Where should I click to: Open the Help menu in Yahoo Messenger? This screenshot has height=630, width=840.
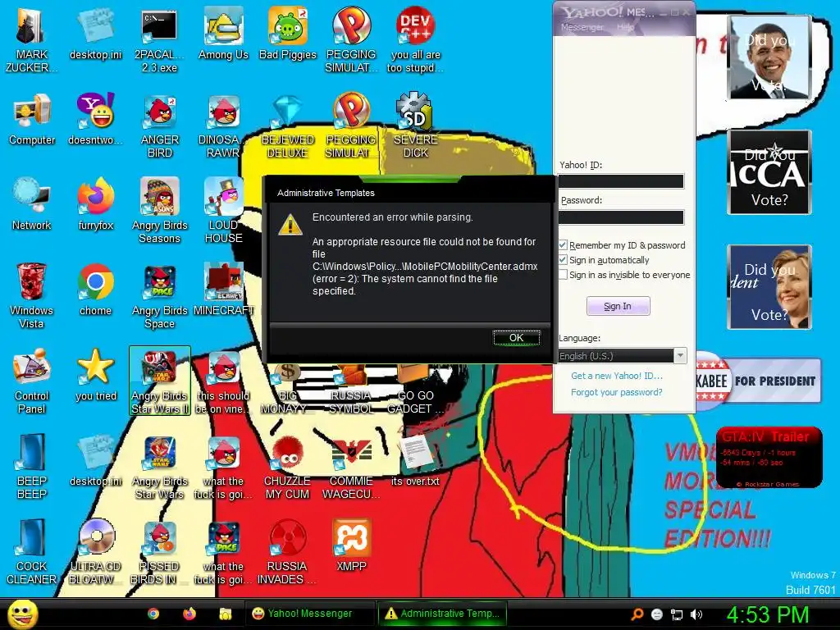pyautogui.click(x=625, y=27)
